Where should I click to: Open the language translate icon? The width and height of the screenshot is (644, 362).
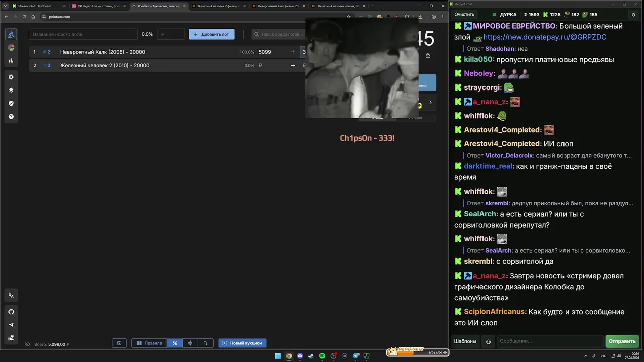point(11,295)
